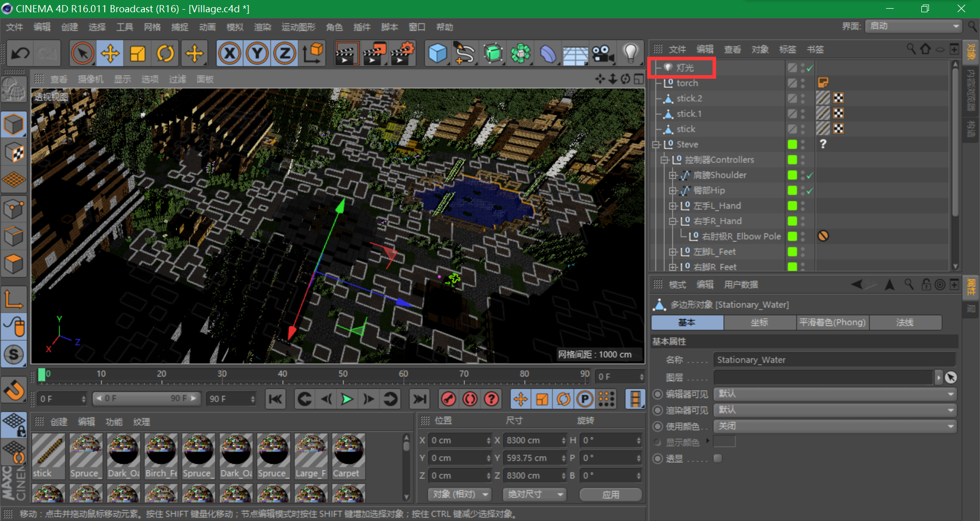
Task: Click the 应用 apply button
Action: [x=611, y=494]
